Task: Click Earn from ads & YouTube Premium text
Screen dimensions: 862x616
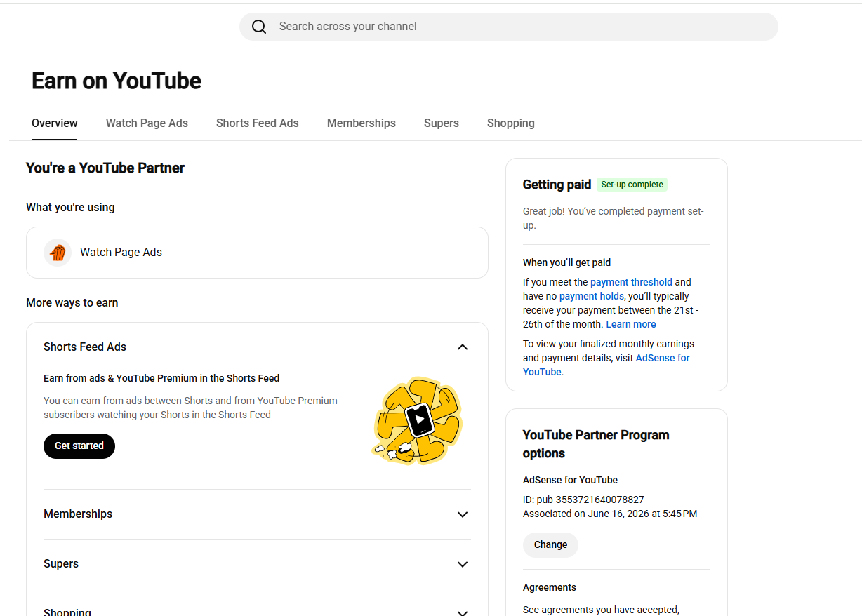Action: click(161, 378)
